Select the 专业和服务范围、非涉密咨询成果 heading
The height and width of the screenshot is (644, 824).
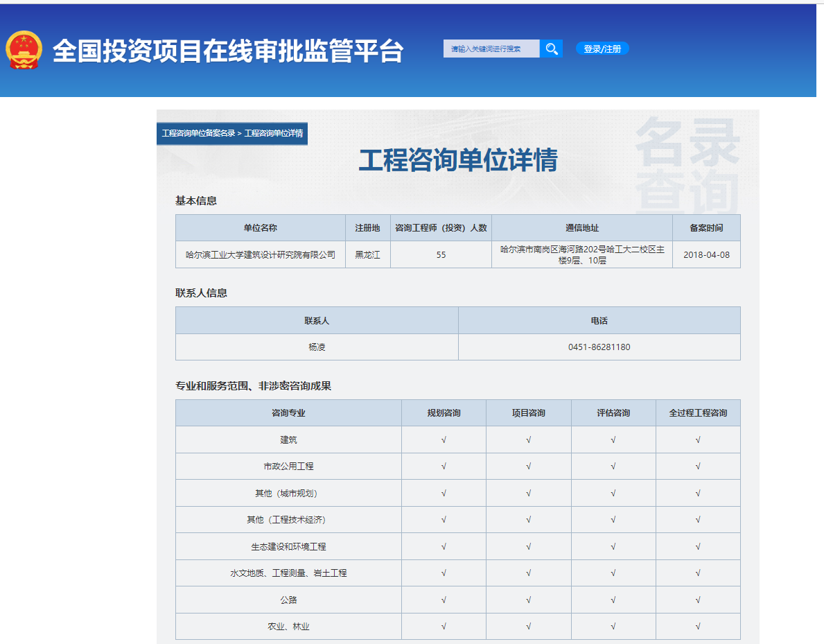click(253, 386)
